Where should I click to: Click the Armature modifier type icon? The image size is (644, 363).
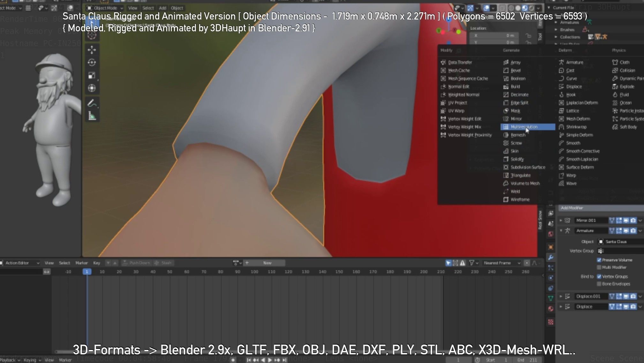coord(567,231)
